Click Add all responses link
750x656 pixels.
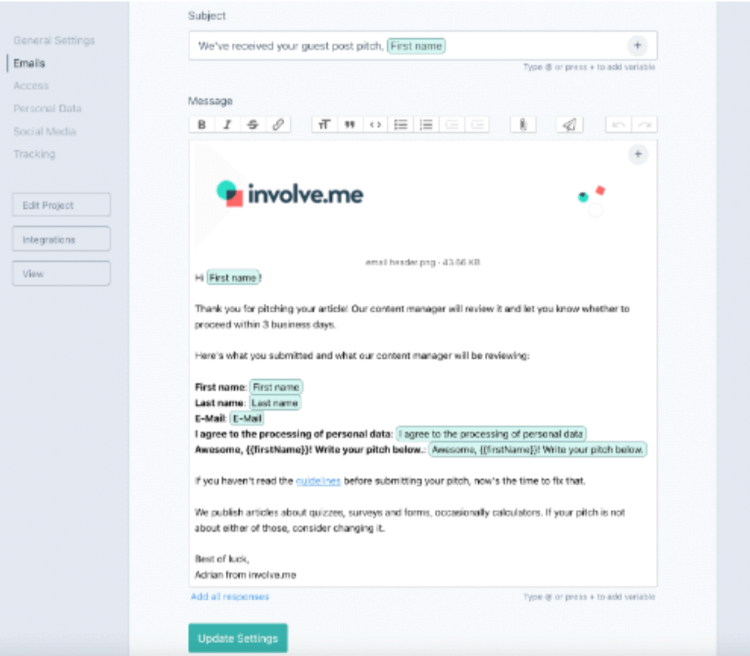[x=230, y=597]
